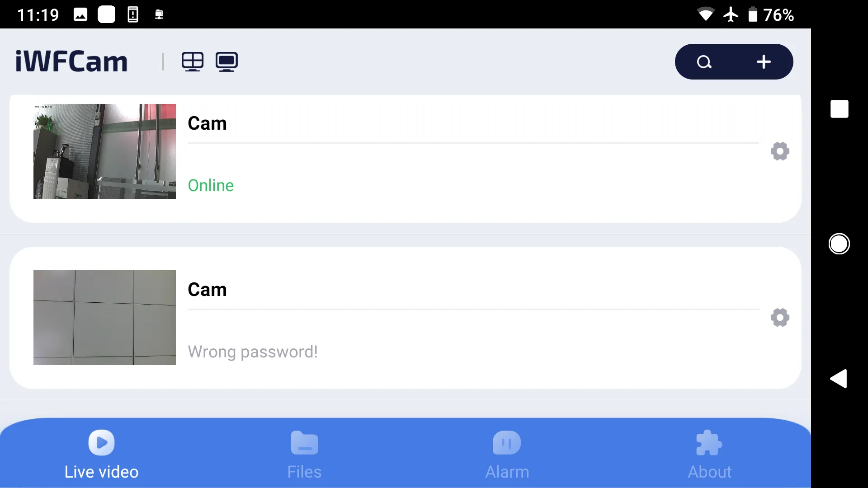Select the single monitor view icon
Image resolution: width=868 pixels, height=488 pixels.
click(x=226, y=61)
